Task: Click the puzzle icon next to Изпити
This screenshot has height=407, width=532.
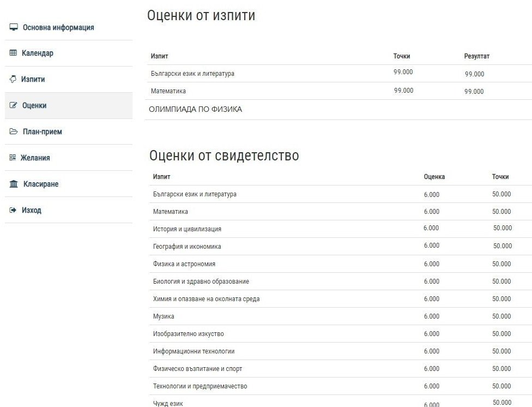Action: click(x=13, y=79)
